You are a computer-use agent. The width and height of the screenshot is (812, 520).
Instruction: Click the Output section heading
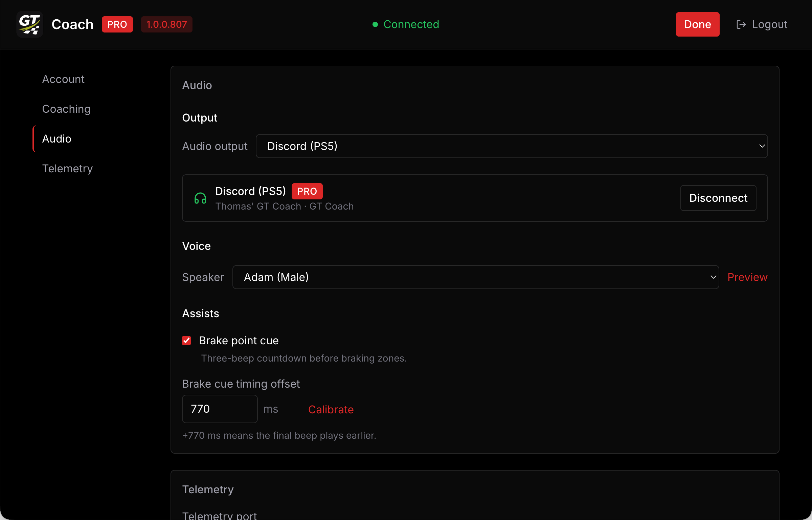click(200, 117)
